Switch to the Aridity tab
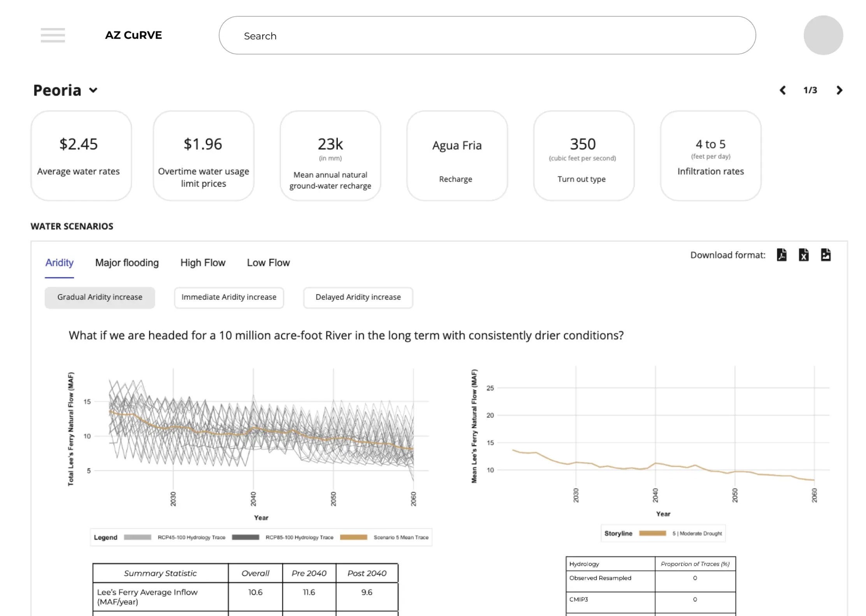Screen dimensions: 866x616 click(59, 263)
